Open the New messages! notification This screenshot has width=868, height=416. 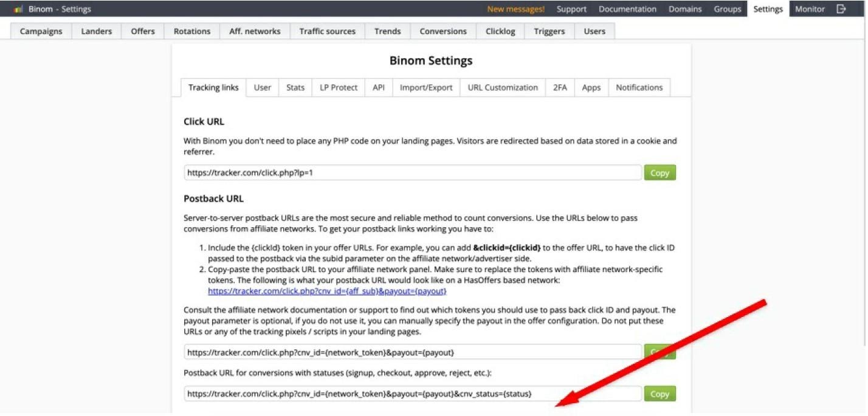pos(515,9)
